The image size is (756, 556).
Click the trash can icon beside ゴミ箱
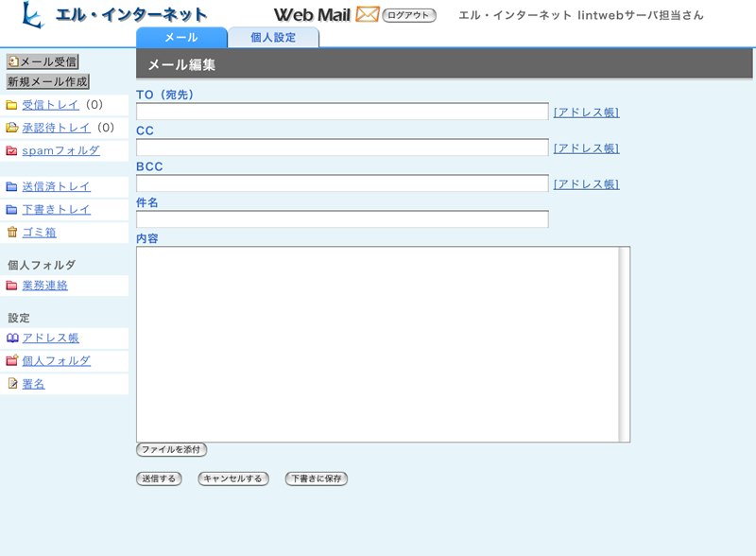12,233
